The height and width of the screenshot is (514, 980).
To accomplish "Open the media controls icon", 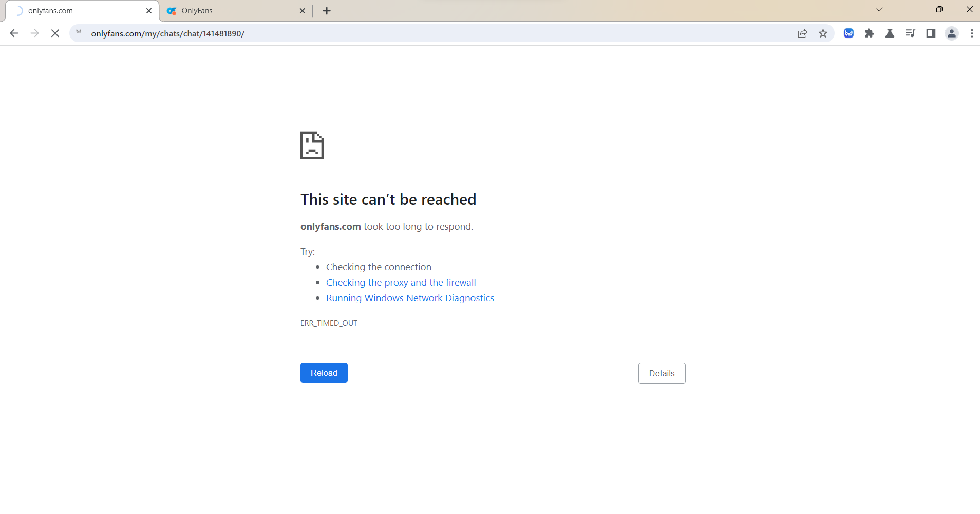I will 910,33.
